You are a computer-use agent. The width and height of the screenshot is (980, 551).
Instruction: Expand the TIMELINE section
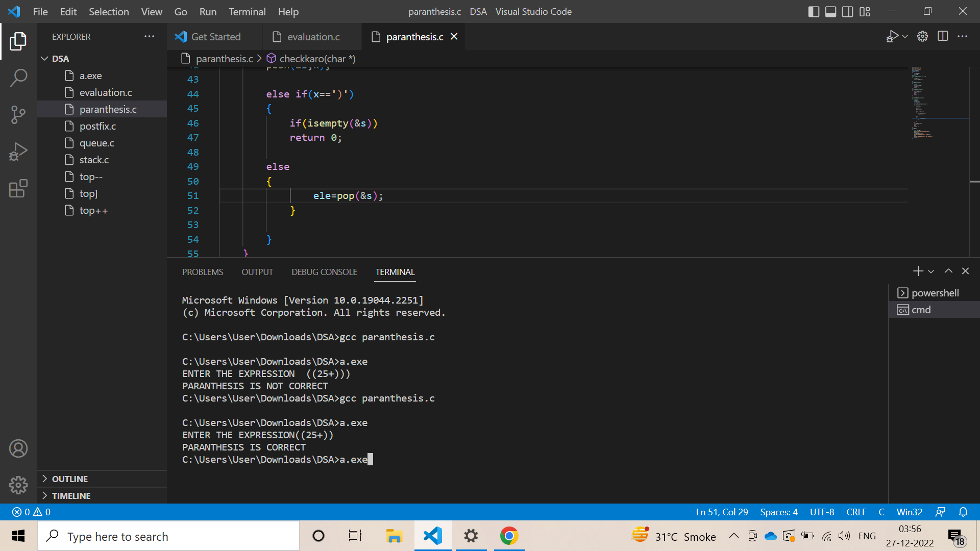[x=71, y=495]
